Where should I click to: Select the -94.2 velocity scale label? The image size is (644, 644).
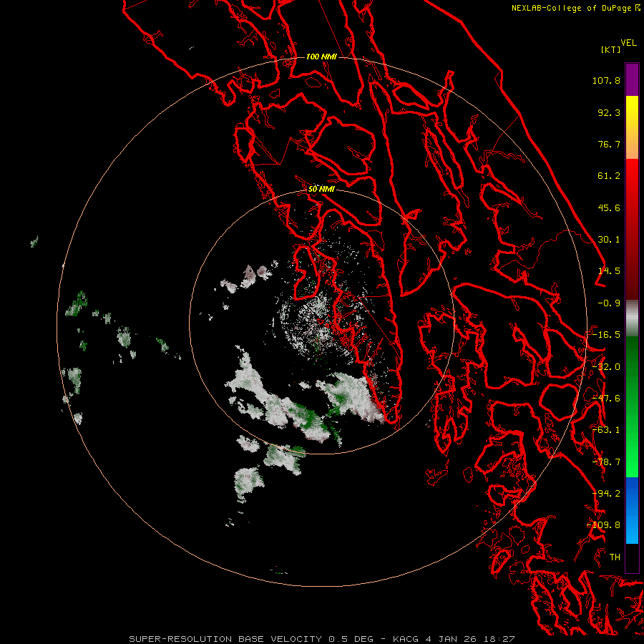click(x=606, y=494)
